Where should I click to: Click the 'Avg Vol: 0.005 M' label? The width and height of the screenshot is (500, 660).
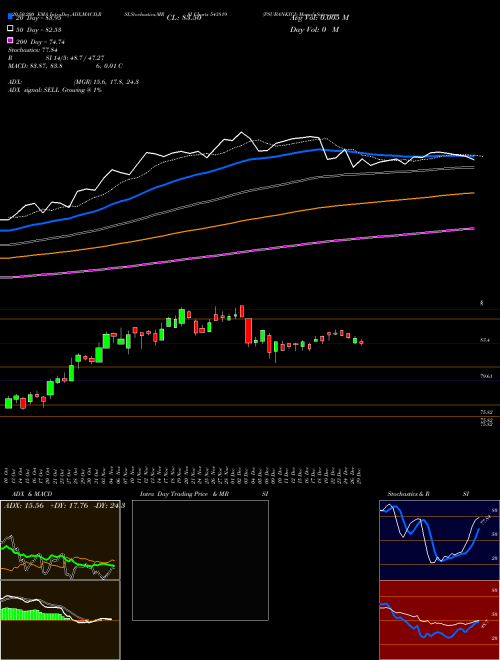point(319,17)
